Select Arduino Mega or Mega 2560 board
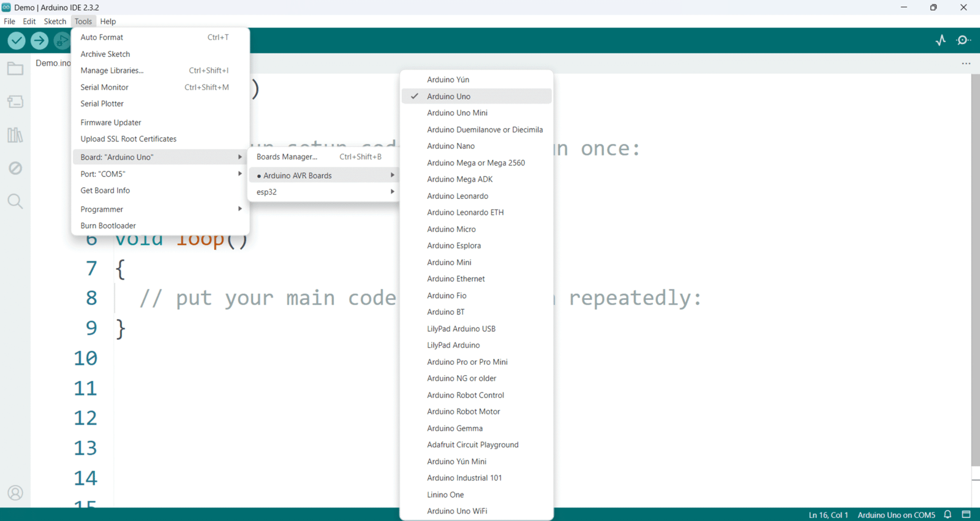Viewport: 980px width, 521px height. point(477,163)
